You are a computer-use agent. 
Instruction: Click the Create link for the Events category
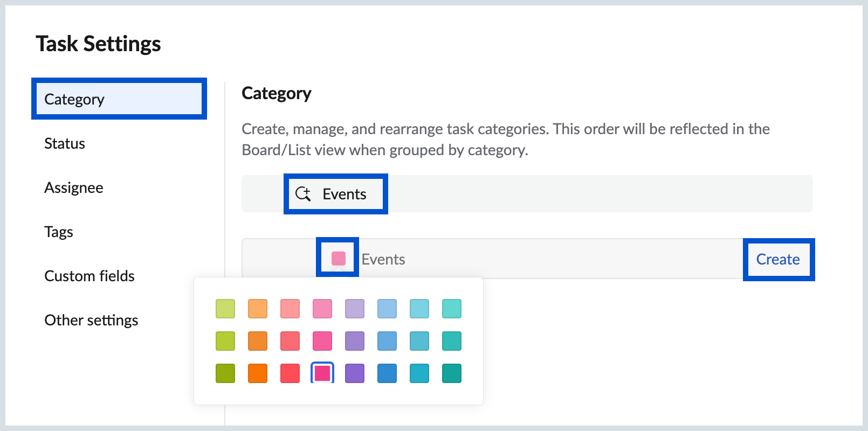[778, 259]
